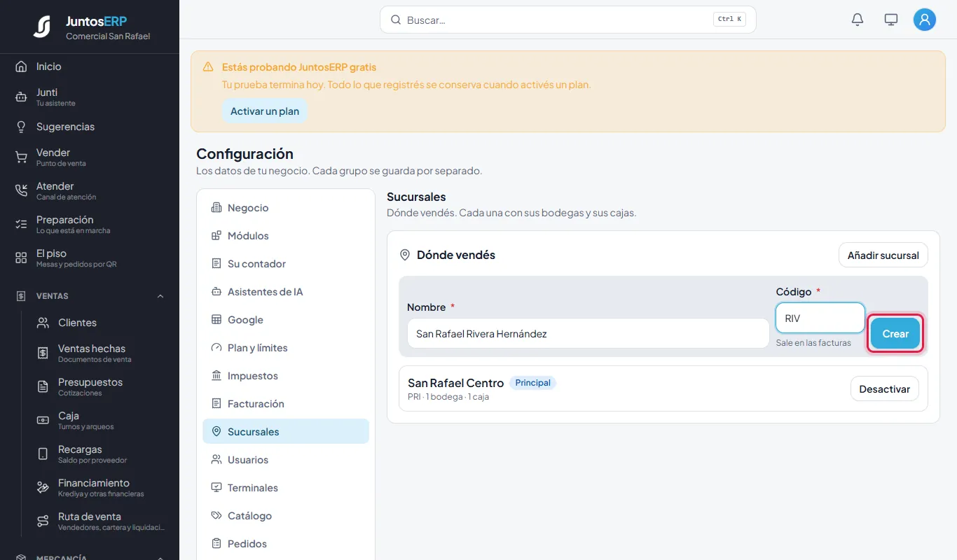The image size is (957, 560).
Task: Click the Vender shopping cart icon
Action: click(21, 157)
